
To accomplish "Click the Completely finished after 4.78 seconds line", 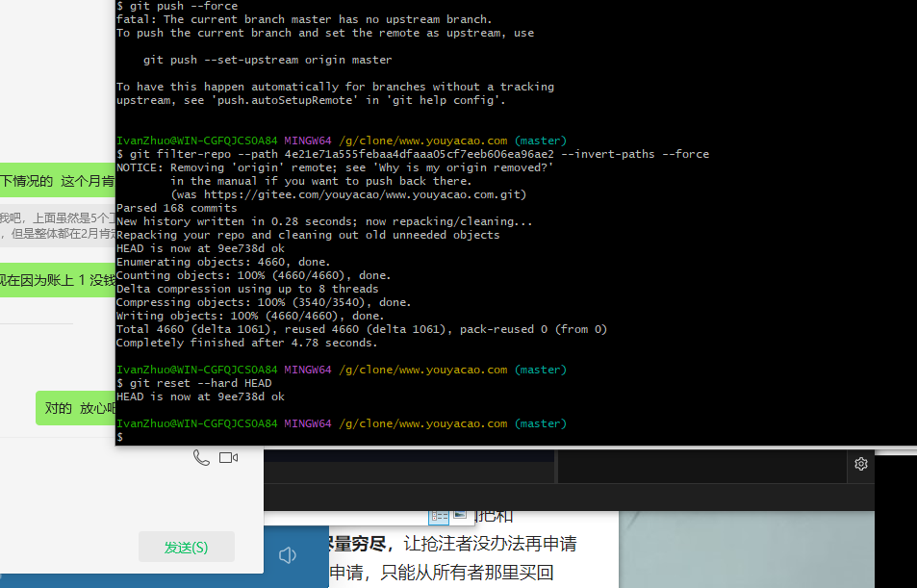I will pos(248,342).
